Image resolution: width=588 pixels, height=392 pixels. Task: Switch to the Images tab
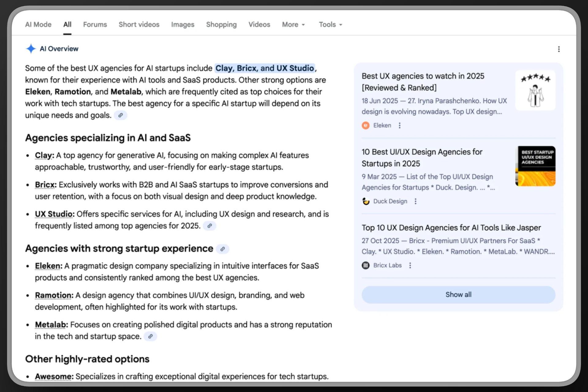click(x=183, y=24)
